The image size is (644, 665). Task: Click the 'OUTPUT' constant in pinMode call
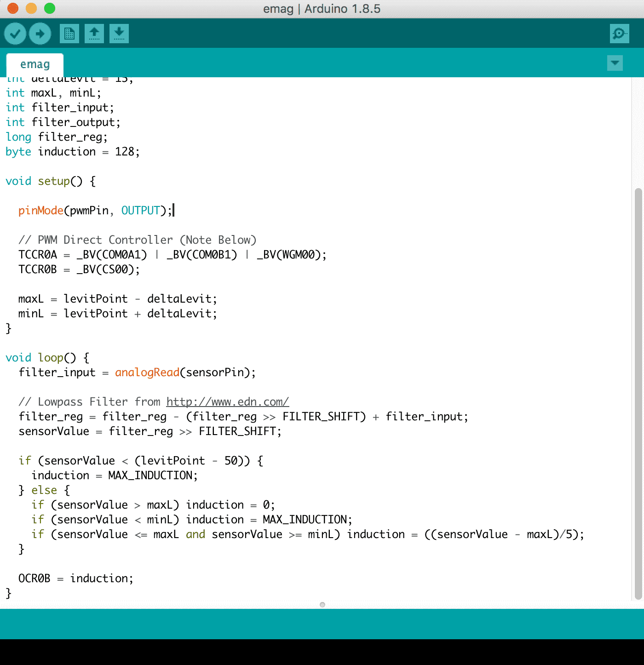tap(140, 211)
